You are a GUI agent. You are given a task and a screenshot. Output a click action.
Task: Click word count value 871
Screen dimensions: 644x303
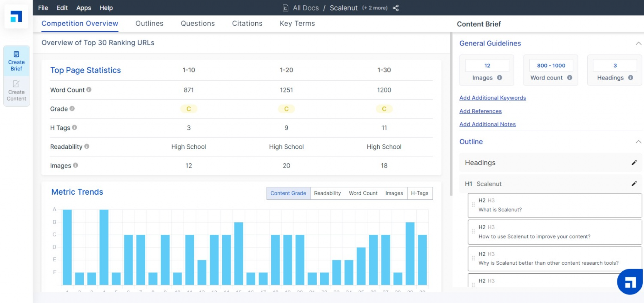[x=189, y=90]
